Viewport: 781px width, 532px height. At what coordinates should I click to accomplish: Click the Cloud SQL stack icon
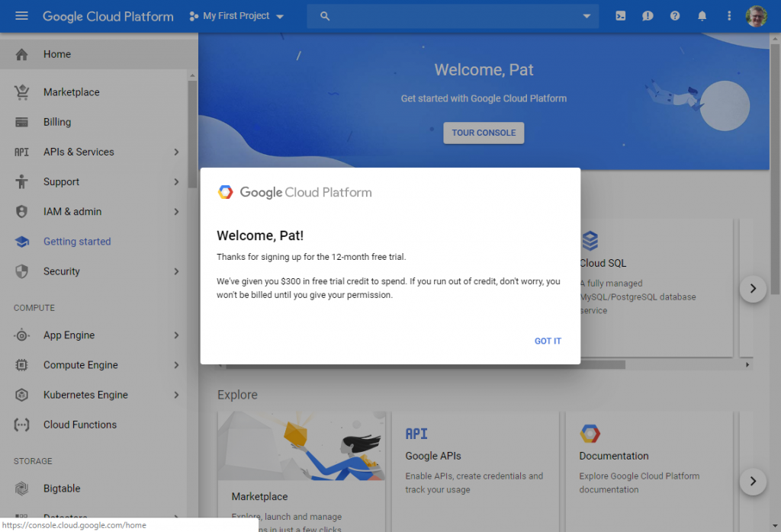[590, 242]
